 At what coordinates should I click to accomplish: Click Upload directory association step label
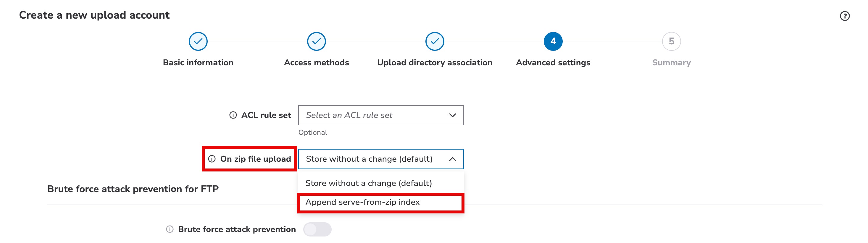pos(435,63)
